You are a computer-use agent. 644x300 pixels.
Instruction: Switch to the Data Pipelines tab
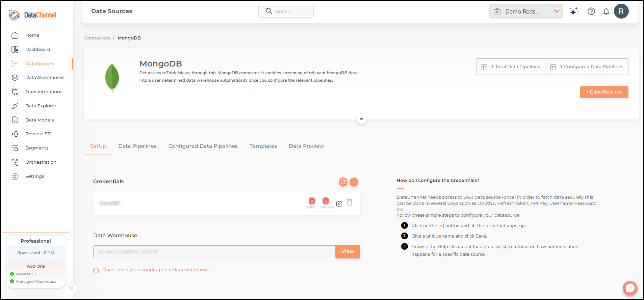[x=137, y=146]
